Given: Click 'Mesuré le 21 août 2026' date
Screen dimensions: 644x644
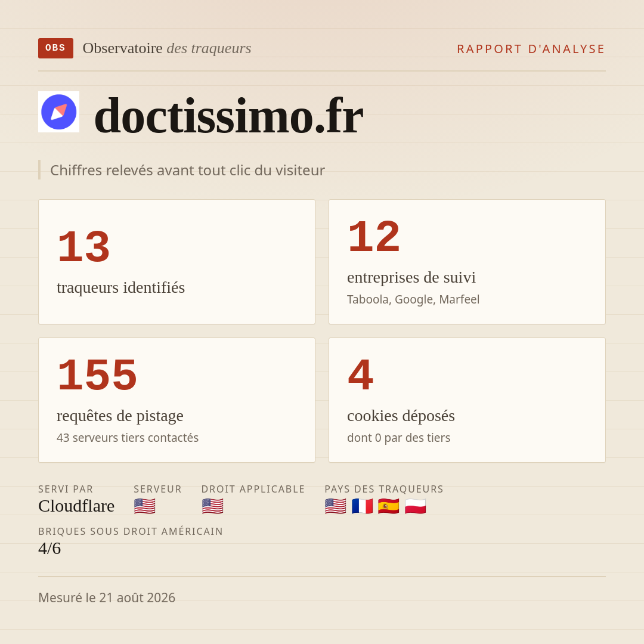Looking at the screenshot, I should (x=107, y=597).
